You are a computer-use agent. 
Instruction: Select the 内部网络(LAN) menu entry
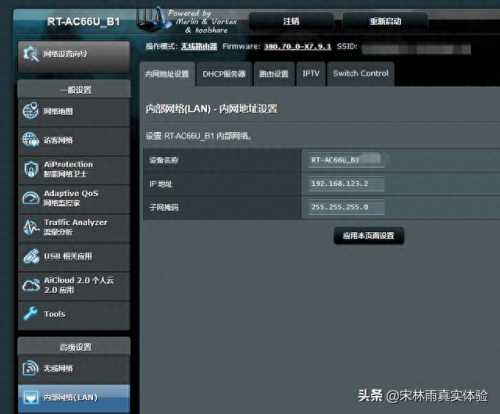click(x=74, y=398)
